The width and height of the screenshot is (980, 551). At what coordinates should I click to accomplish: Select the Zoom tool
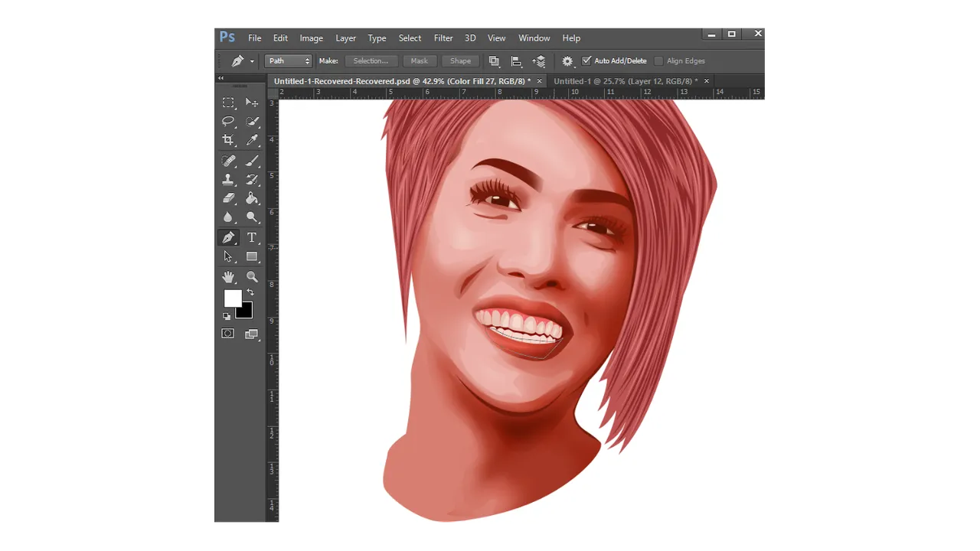pos(252,277)
